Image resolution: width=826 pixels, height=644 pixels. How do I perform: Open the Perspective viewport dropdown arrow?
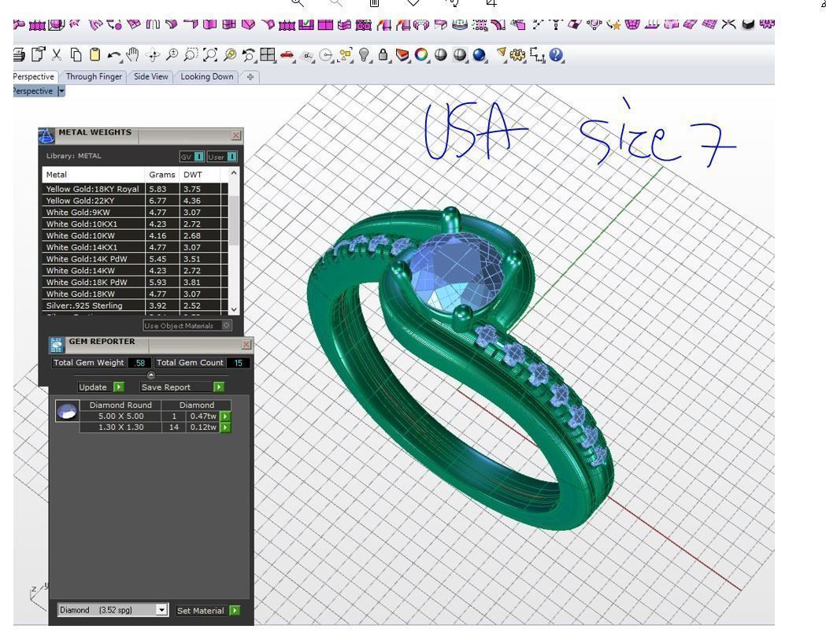[x=61, y=91]
